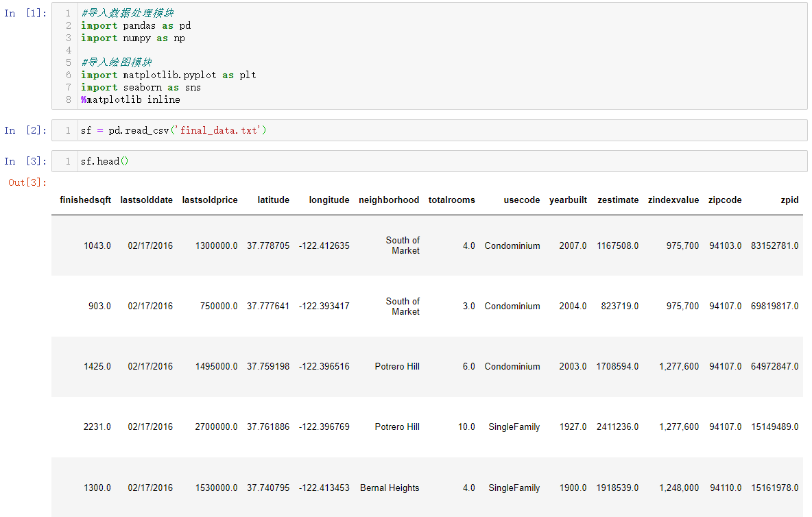Click the latitude value 37.759198
Viewport: 812px width, 517px height.
[268, 366]
